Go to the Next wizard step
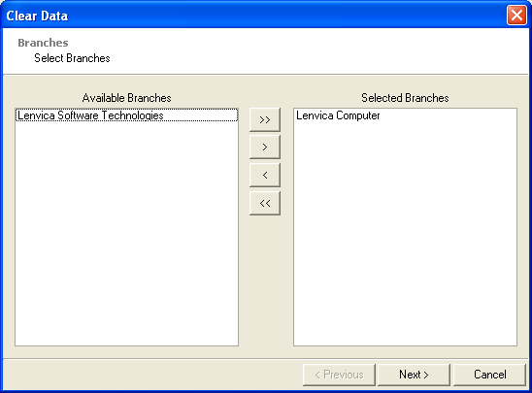532x393 pixels. pyautogui.click(x=414, y=375)
